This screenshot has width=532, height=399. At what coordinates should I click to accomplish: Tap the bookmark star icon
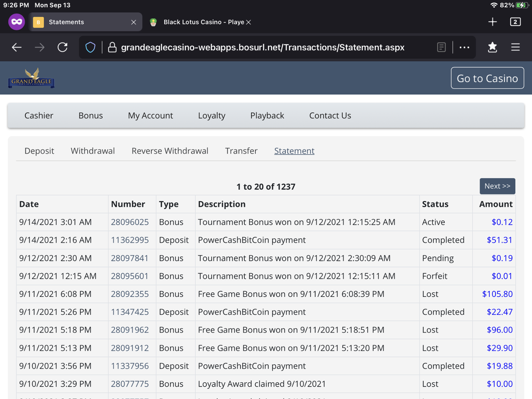click(x=492, y=47)
